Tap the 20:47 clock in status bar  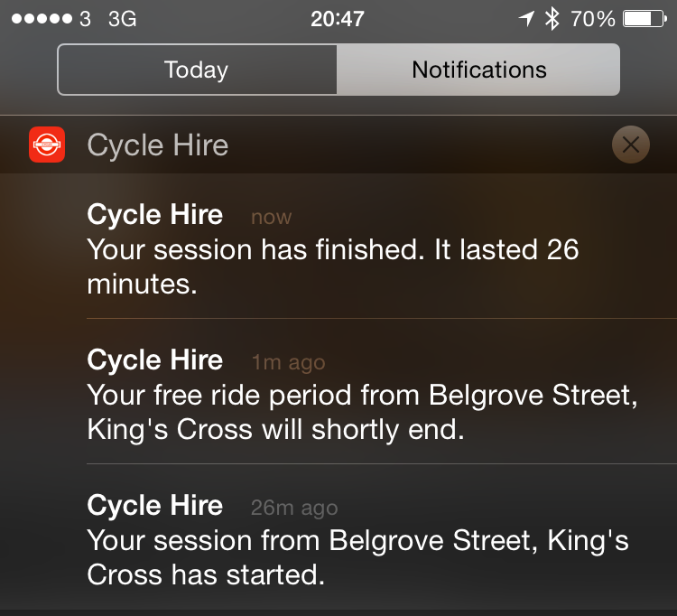338,19
